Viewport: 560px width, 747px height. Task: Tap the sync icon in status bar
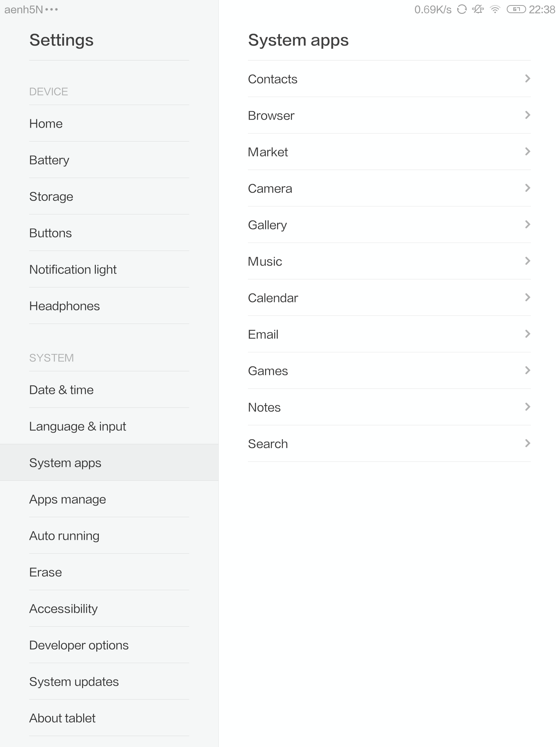coord(462,9)
